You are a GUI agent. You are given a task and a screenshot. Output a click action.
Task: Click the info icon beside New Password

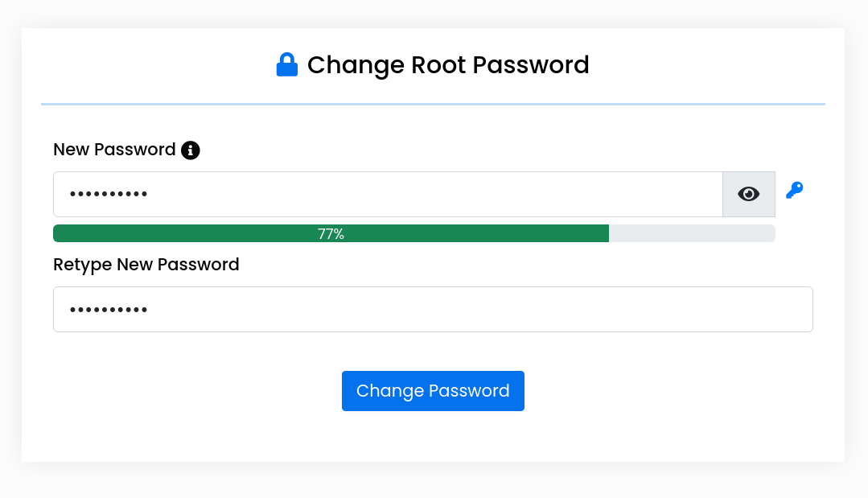click(191, 150)
